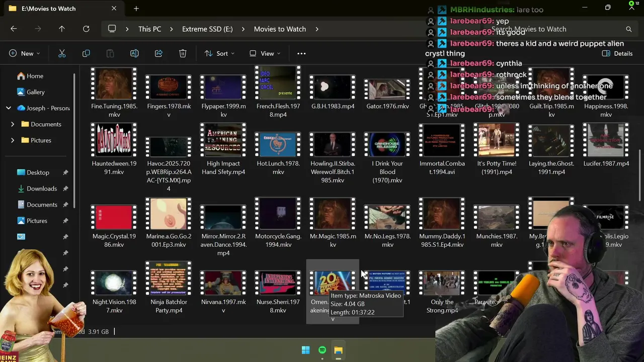Click the search magnifier icon

(x=628, y=29)
